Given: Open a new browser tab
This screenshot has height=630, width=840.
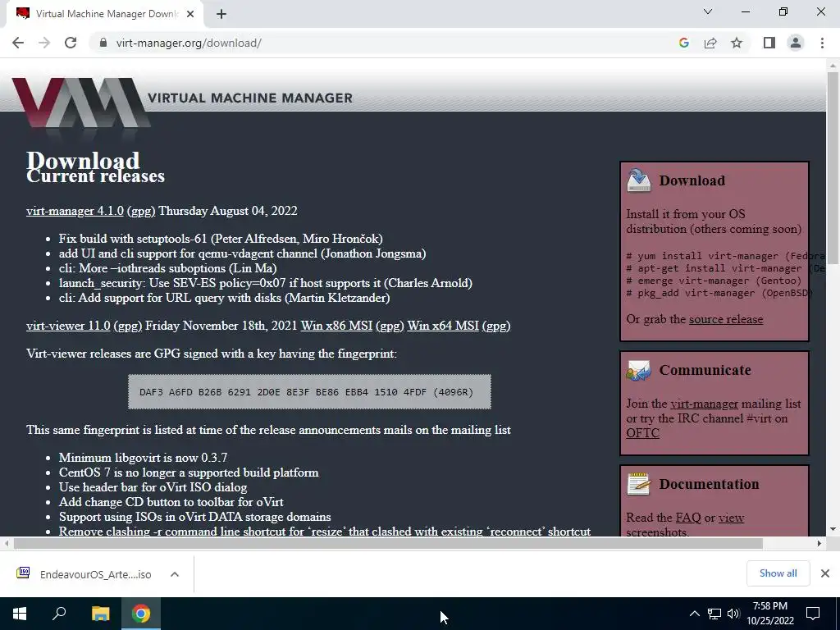Looking at the screenshot, I should tap(221, 14).
